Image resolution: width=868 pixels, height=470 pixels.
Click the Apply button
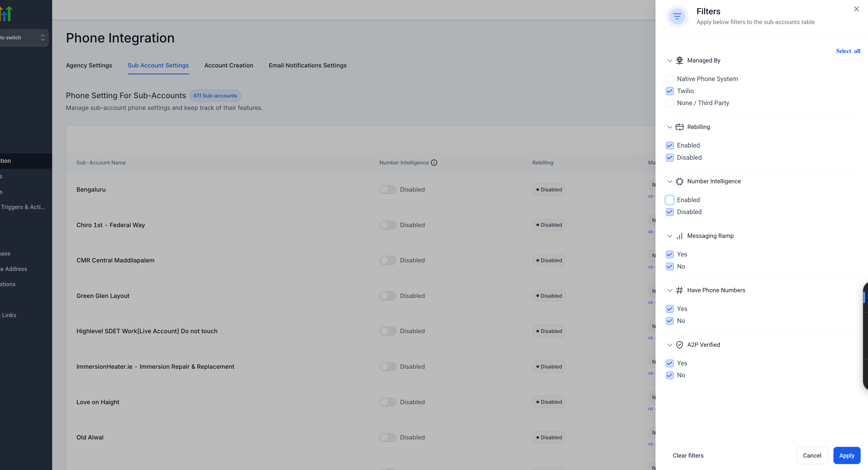[846, 455]
